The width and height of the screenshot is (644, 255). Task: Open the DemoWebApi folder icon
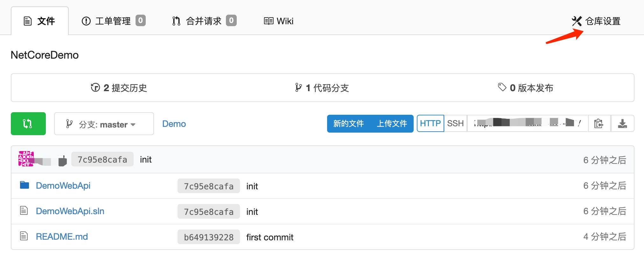coord(24,185)
